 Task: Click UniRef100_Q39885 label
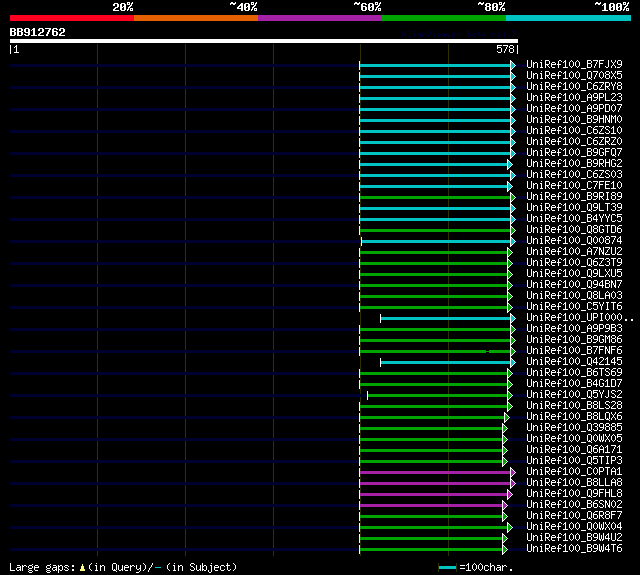pyautogui.click(x=574, y=428)
